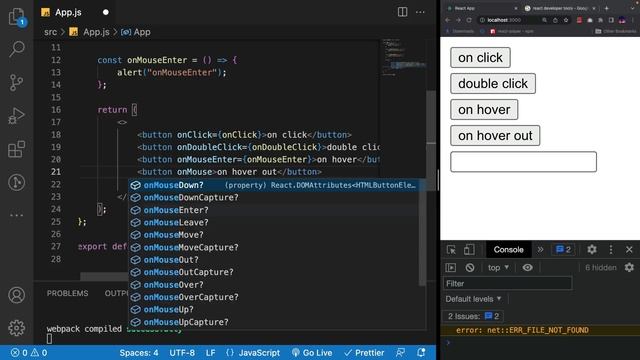640x360 pixels.
Task: Show additional views ellipsis in activity bar
Action: (16, 215)
